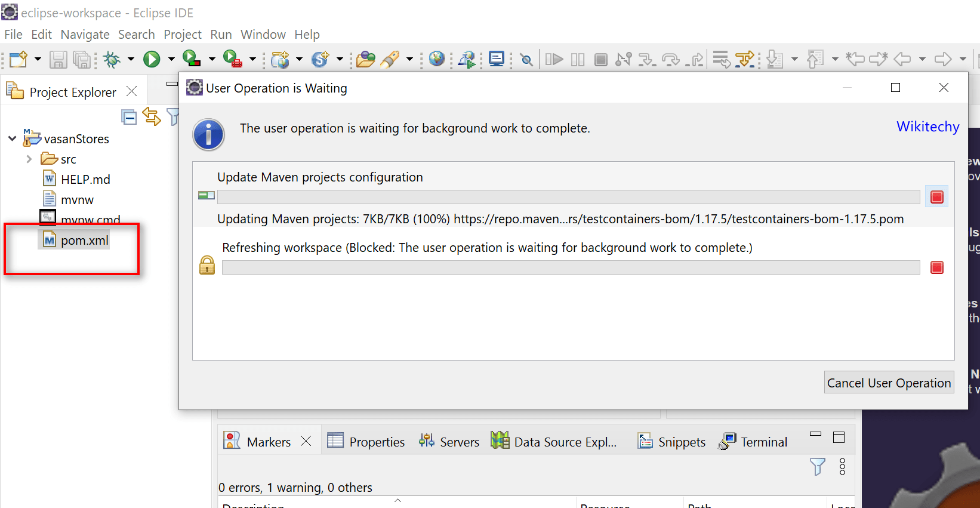This screenshot has width=980, height=508.
Task: Switch to the Data Source Explorer tab
Action: click(554, 441)
